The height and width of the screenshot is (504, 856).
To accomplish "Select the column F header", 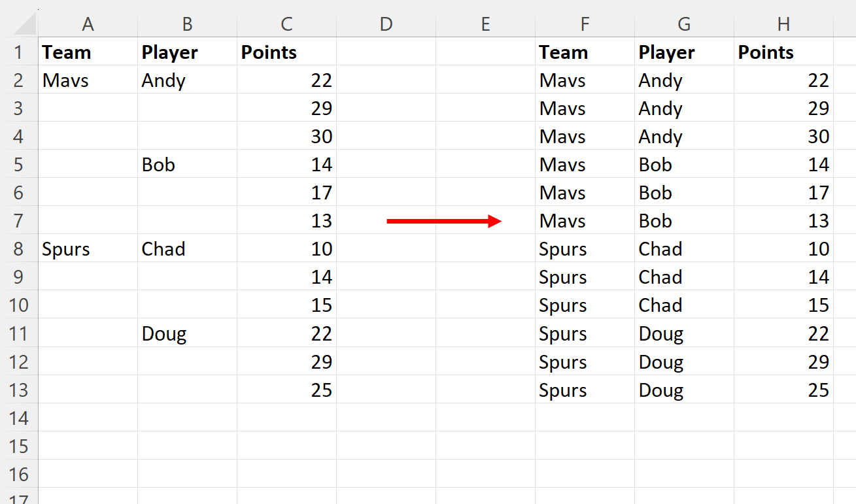I will (584, 24).
